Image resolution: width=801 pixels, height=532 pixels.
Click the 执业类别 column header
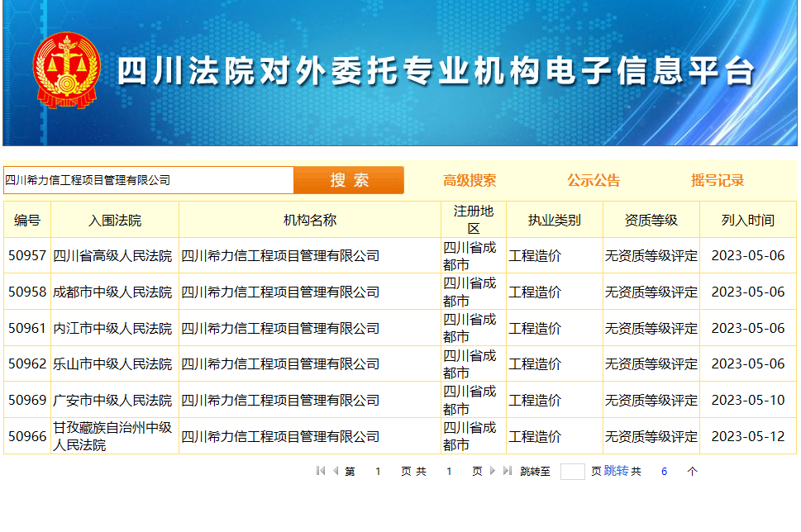555,220
